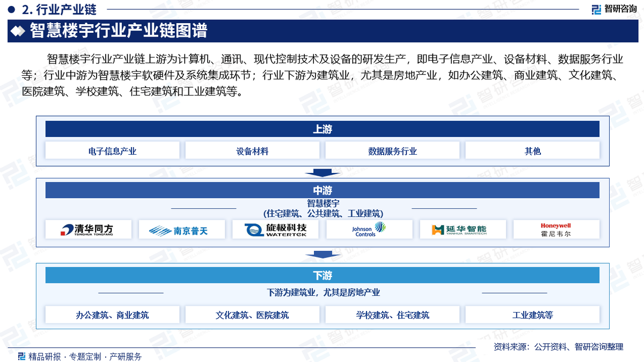This screenshot has height=362, width=644.
Task: Click the 文化建筑、医院建筑 box
Action: (252, 315)
